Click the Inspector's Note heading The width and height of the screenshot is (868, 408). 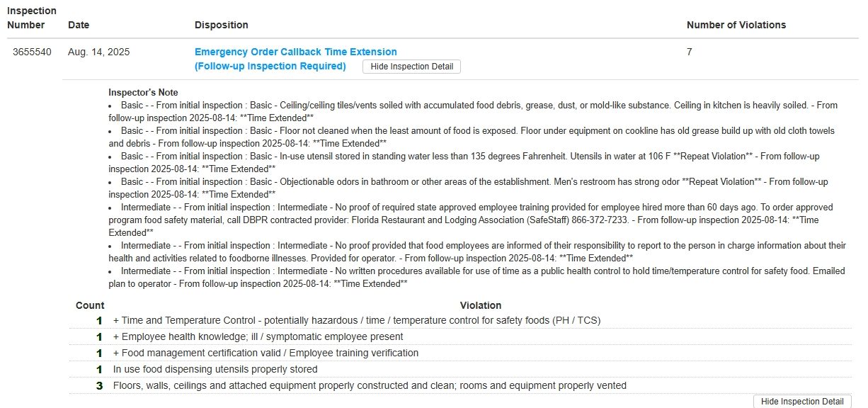pos(143,92)
